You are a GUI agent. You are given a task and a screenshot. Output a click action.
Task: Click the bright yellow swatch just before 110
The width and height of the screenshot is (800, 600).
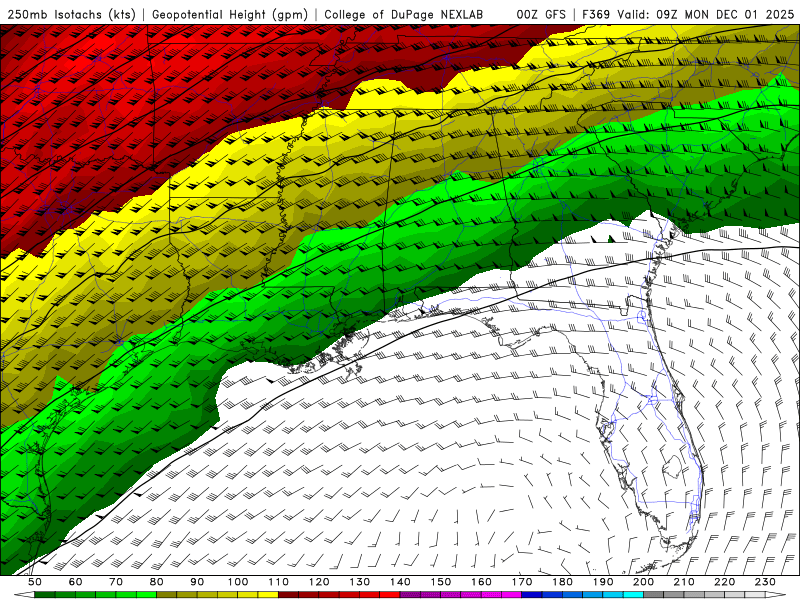click(x=268, y=595)
